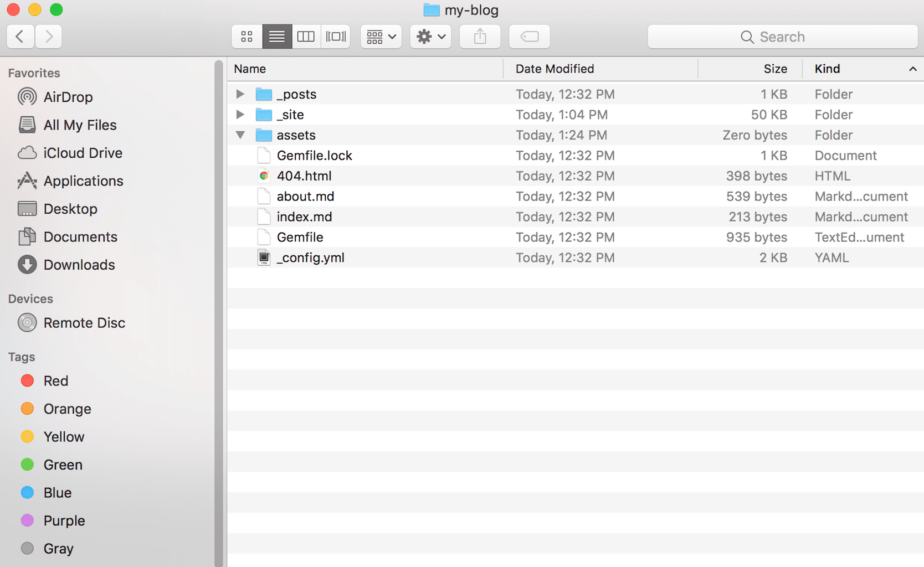The height and width of the screenshot is (567, 924).
Task: Select the _config.yml YAML file icon
Action: (x=264, y=257)
